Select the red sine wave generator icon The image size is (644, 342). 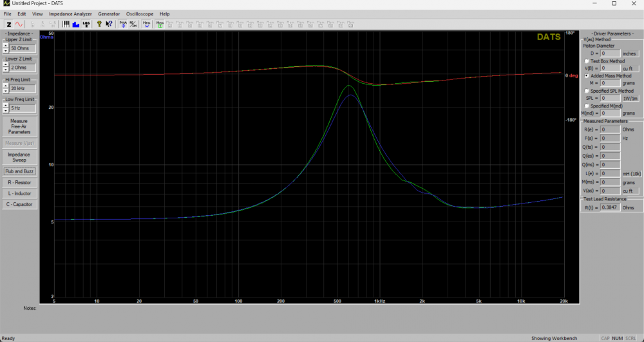tap(19, 24)
